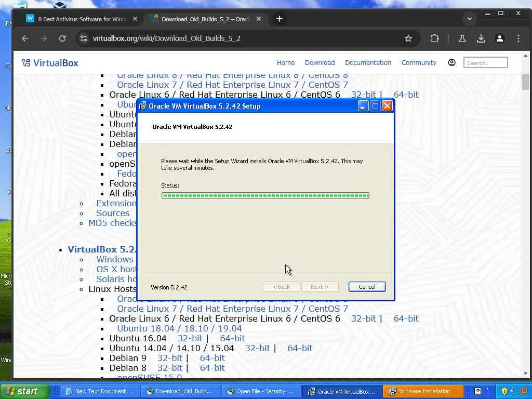The image size is (532, 399).
Task: Open the Sources link
Action: pos(113,213)
